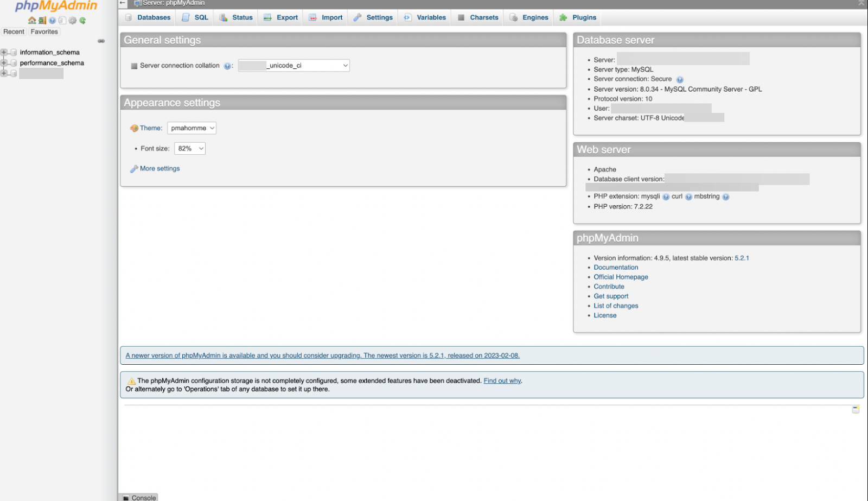Click the Find out why link

[x=502, y=381]
